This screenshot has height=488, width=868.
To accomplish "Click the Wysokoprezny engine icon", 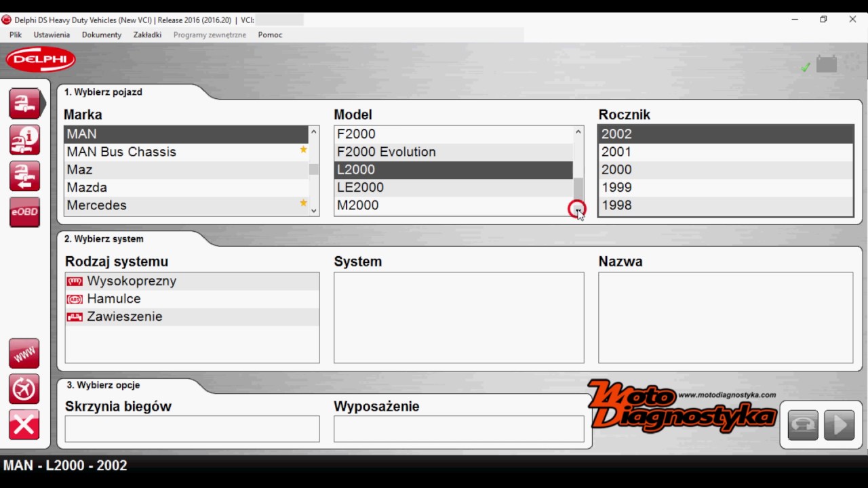I will (75, 281).
